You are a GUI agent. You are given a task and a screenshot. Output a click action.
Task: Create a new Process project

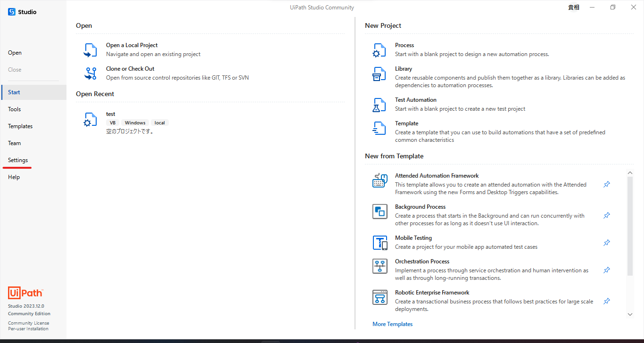(405, 45)
